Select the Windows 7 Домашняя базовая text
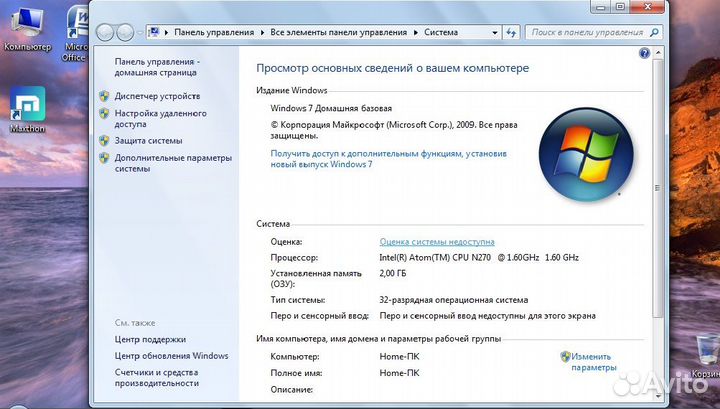This screenshot has height=409, width=720. [x=331, y=108]
